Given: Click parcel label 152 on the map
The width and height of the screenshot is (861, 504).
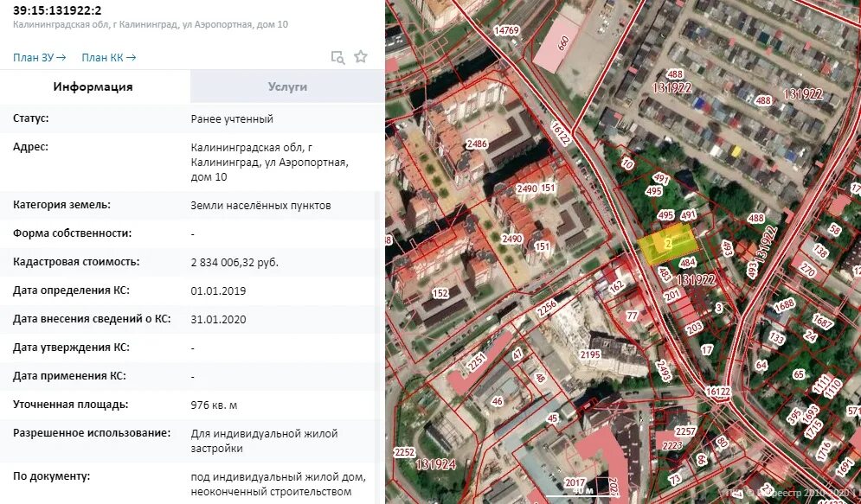Looking at the screenshot, I should pyautogui.click(x=440, y=293).
